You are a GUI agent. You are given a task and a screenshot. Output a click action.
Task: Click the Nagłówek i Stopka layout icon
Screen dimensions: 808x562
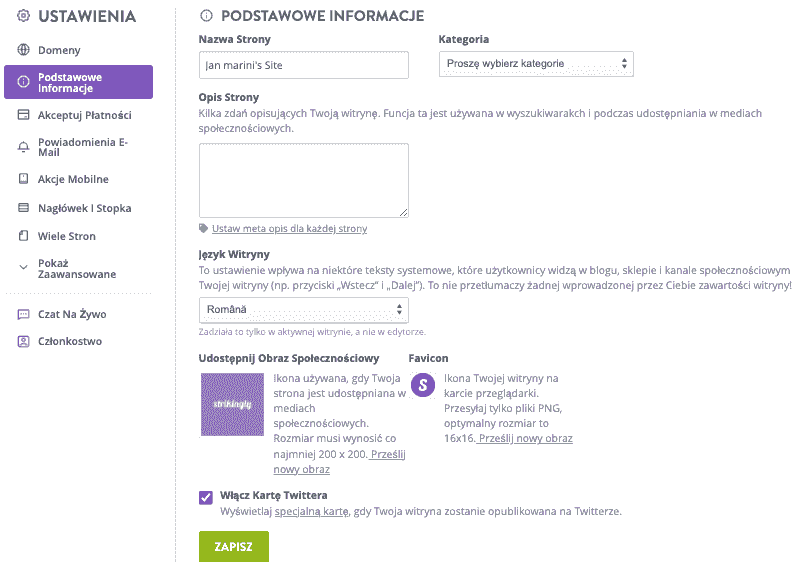tap(23, 208)
